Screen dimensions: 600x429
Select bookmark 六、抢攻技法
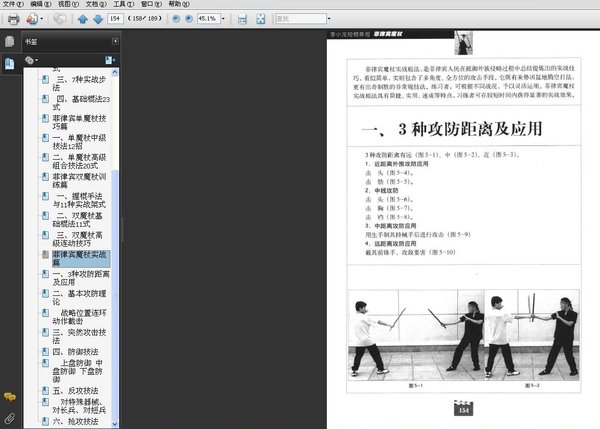point(75,421)
